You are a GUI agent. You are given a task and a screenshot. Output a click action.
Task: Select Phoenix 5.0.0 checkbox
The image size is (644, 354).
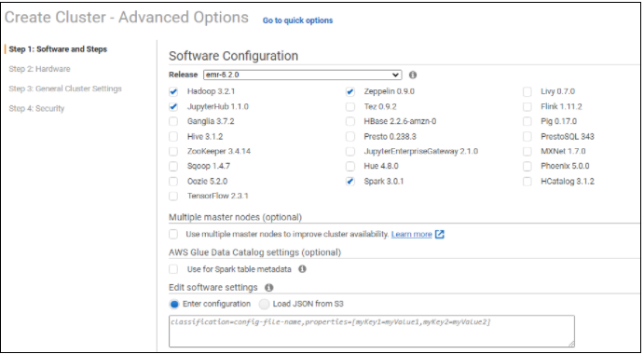pyautogui.click(x=527, y=167)
